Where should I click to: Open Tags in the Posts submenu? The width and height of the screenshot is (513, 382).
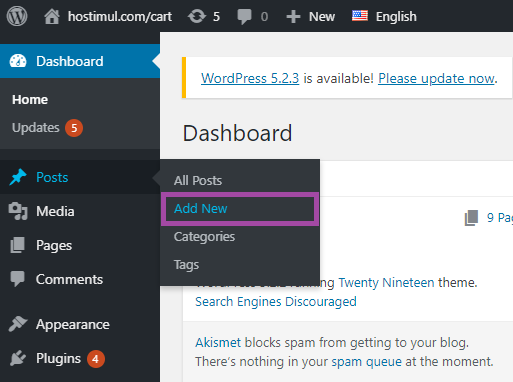pyautogui.click(x=186, y=265)
